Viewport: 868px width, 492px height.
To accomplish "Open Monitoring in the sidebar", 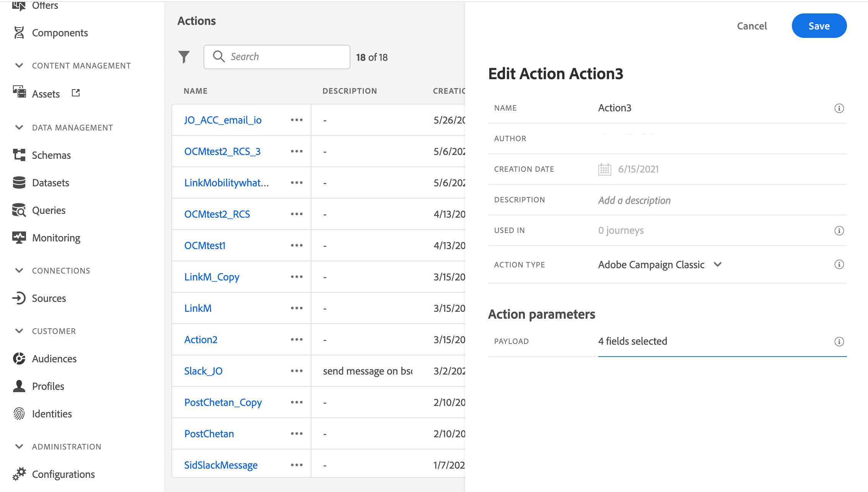I will pyautogui.click(x=56, y=238).
